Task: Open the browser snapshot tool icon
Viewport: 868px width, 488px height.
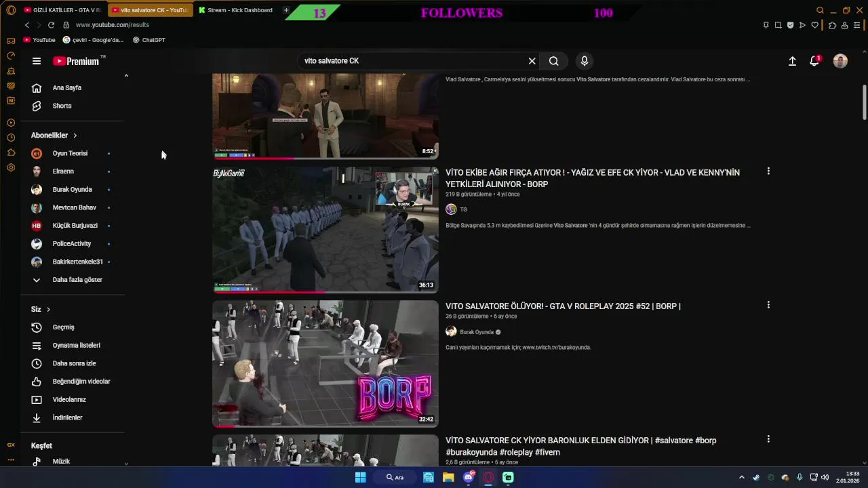Action: click(x=778, y=25)
